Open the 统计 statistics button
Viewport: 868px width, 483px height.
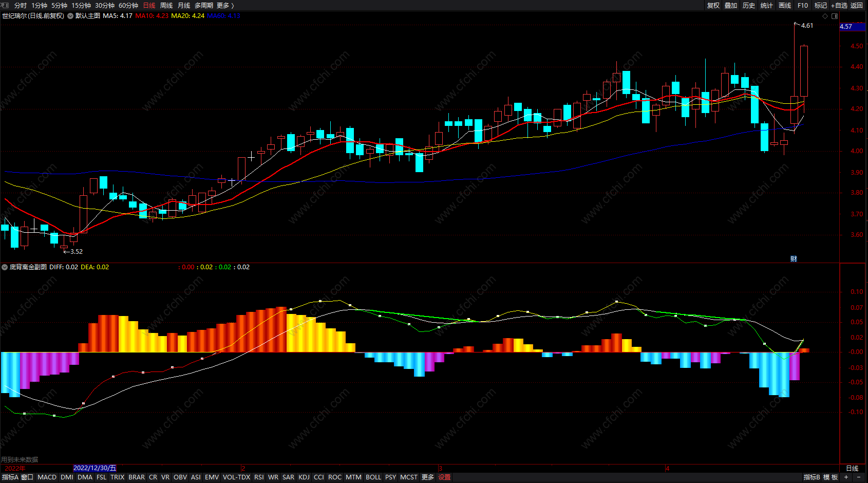766,6
